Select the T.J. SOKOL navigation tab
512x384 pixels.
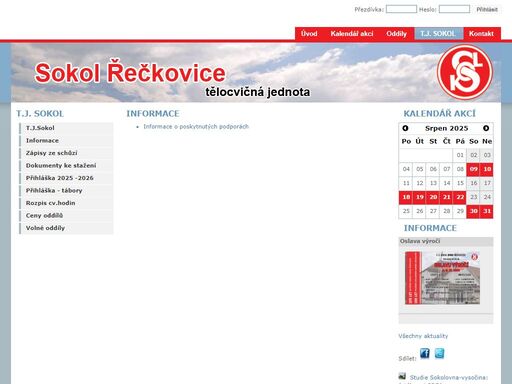pyautogui.click(x=438, y=34)
